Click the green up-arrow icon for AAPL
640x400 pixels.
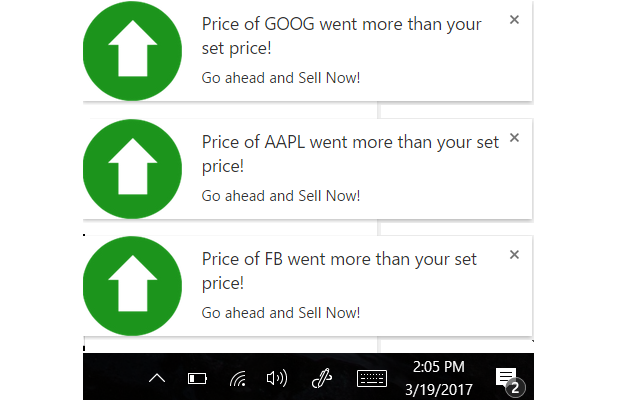point(132,169)
